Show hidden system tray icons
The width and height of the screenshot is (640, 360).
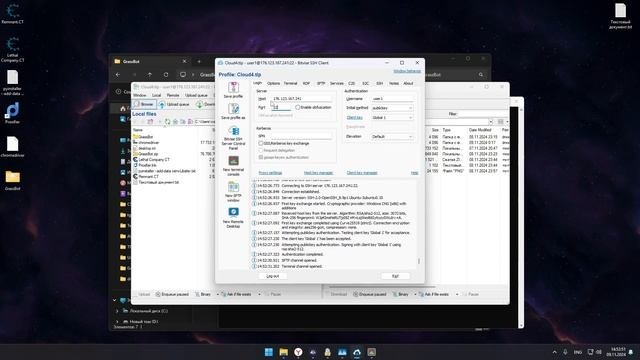click(x=554, y=352)
